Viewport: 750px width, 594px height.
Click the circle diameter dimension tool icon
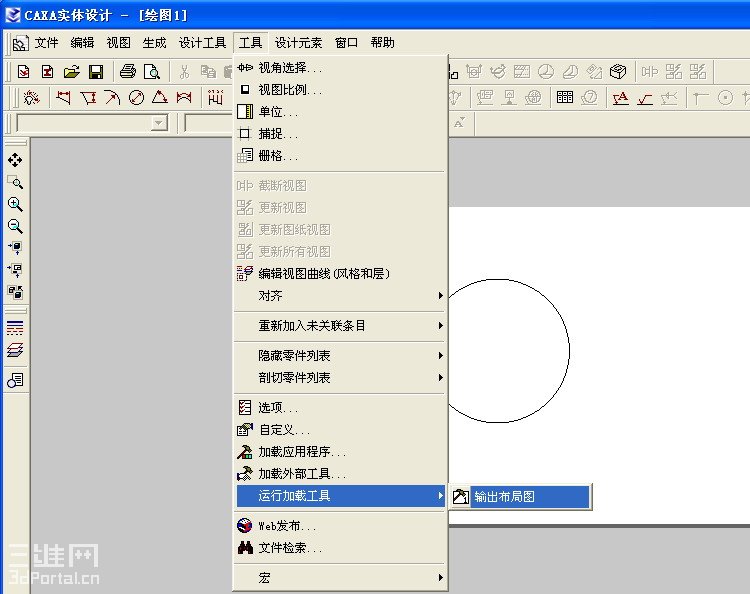pos(136,98)
